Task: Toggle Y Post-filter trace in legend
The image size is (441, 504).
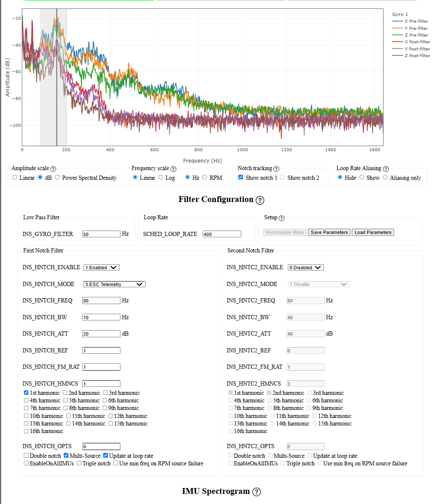Action: click(x=411, y=49)
